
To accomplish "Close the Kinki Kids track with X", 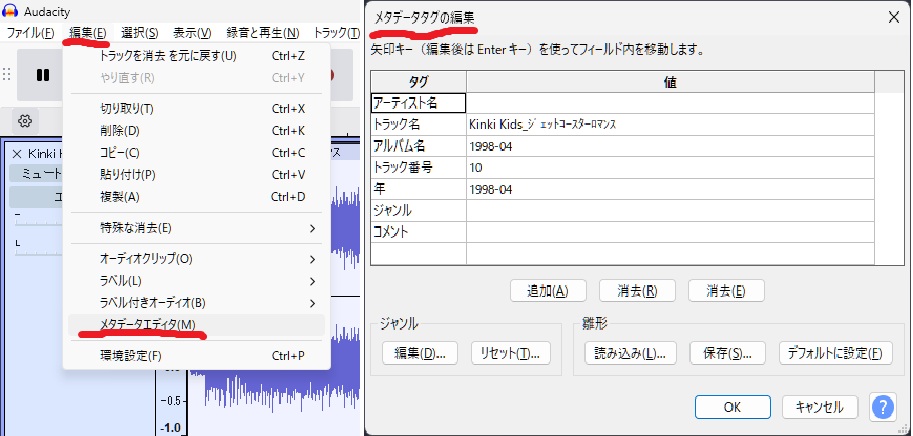I will (x=17, y=154).
